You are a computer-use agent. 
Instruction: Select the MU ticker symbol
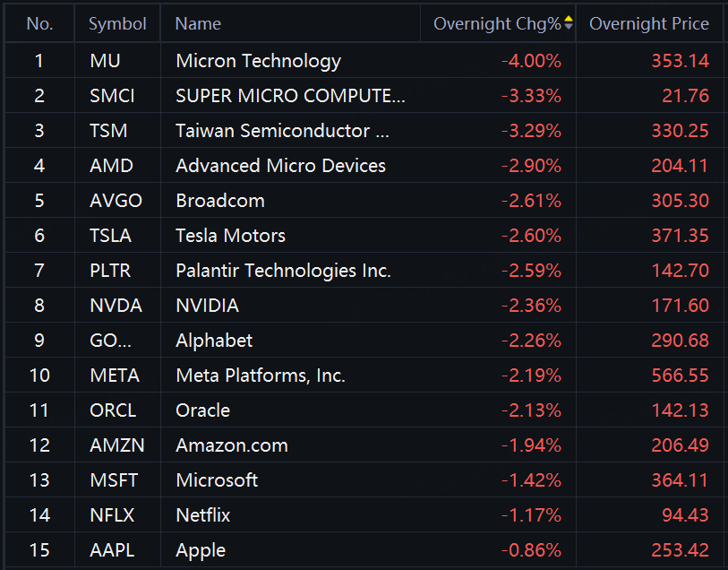[105, 61]
